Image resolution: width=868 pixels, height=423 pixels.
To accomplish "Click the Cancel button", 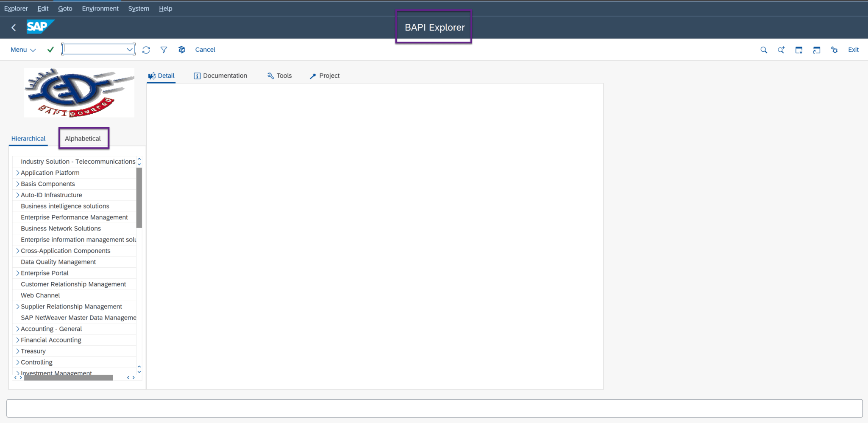I will (x=205, y=50).
